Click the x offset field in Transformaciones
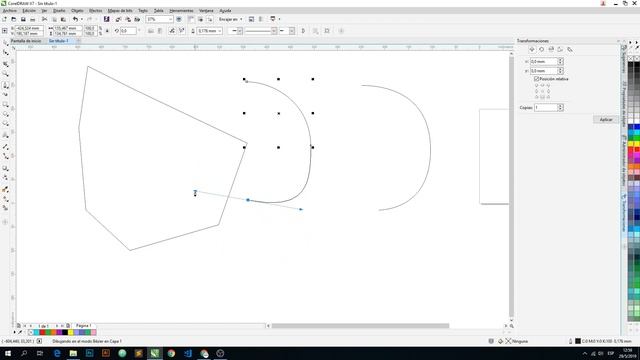 tap(544, 61)
